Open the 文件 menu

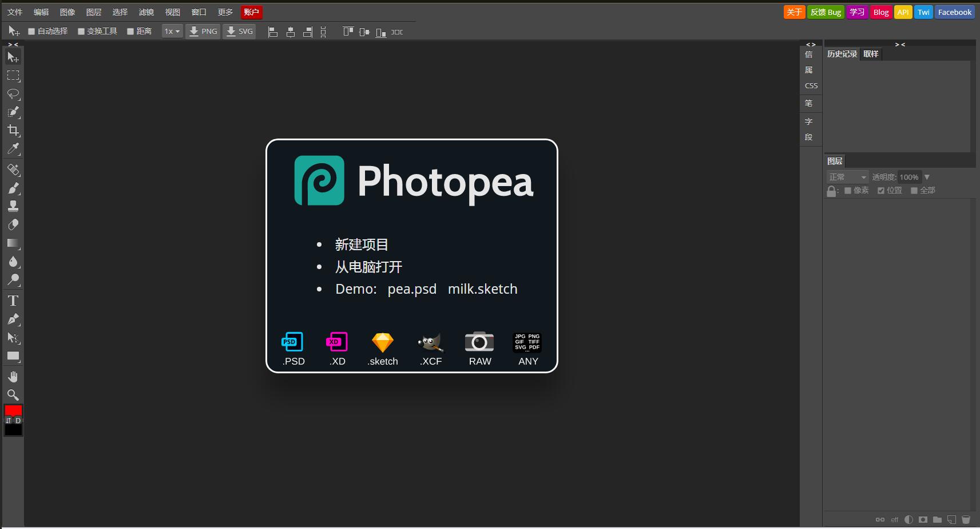(15, 12)
